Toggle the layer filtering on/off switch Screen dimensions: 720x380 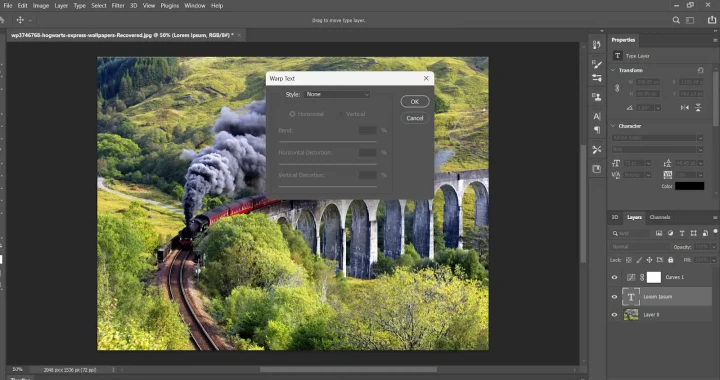(714, 232)
